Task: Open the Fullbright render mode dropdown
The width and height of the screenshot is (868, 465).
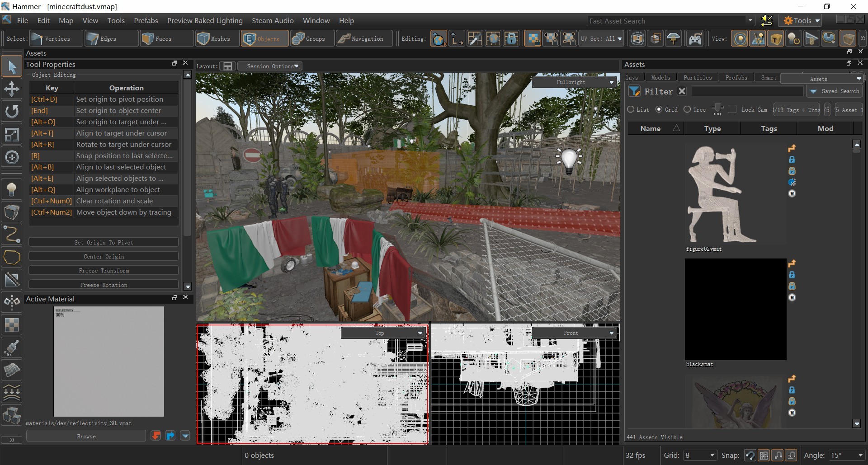Action: click(574, 82)
